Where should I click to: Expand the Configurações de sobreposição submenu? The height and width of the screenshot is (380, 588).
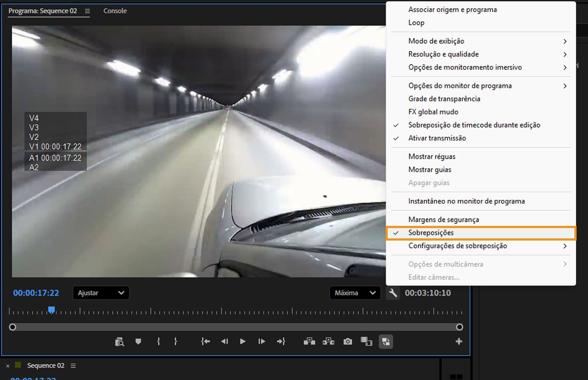click(x=458, y=246)
